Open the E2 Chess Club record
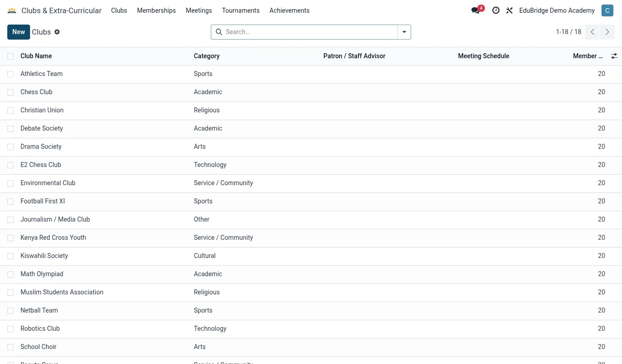Screen dimensions: 622x364 pos(41,165)
